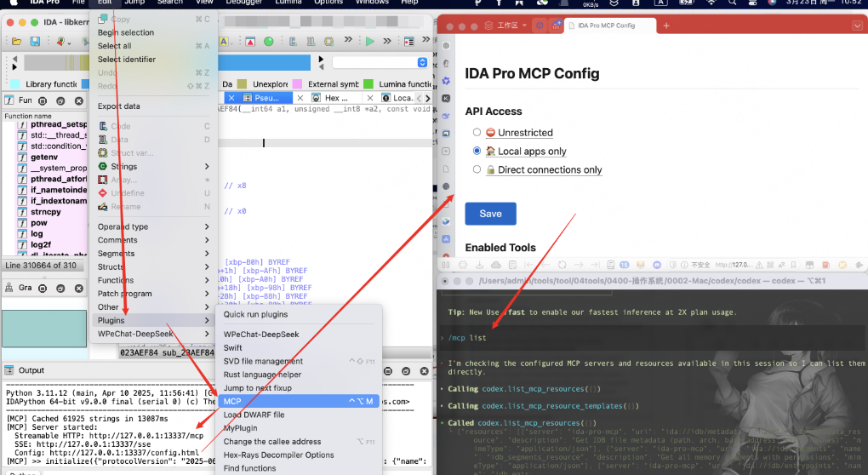Select the strncpy function row
Screen dimensions: 868x475
(45, 212)
